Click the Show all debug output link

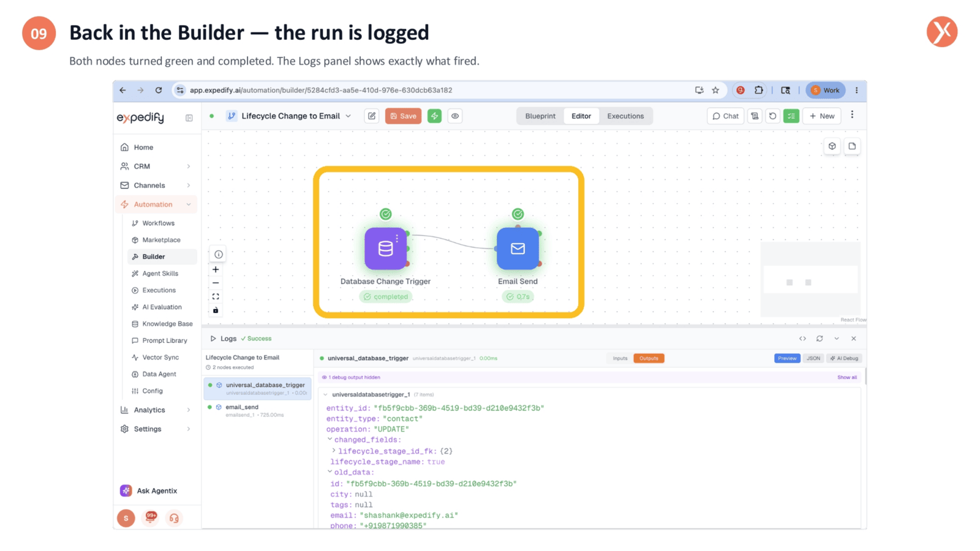click(x=847, y=377)
